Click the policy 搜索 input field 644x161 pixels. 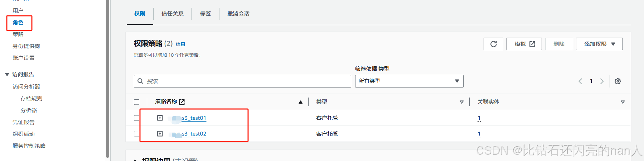pos(242,81)
